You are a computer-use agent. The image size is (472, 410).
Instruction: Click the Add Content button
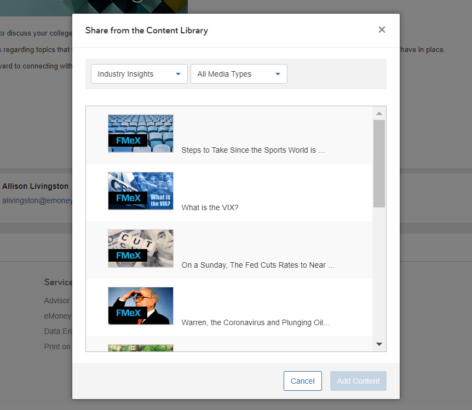[358, 381]
